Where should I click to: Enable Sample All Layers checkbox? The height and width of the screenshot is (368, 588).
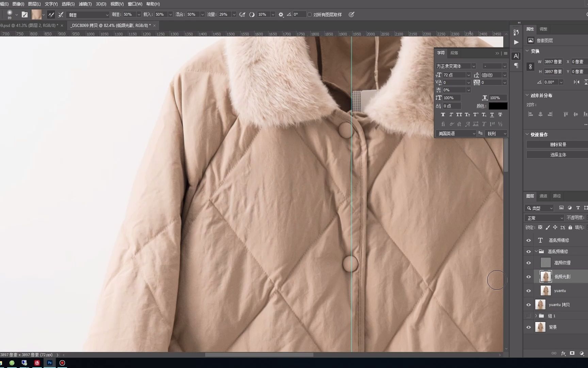(x=310, y=15)
